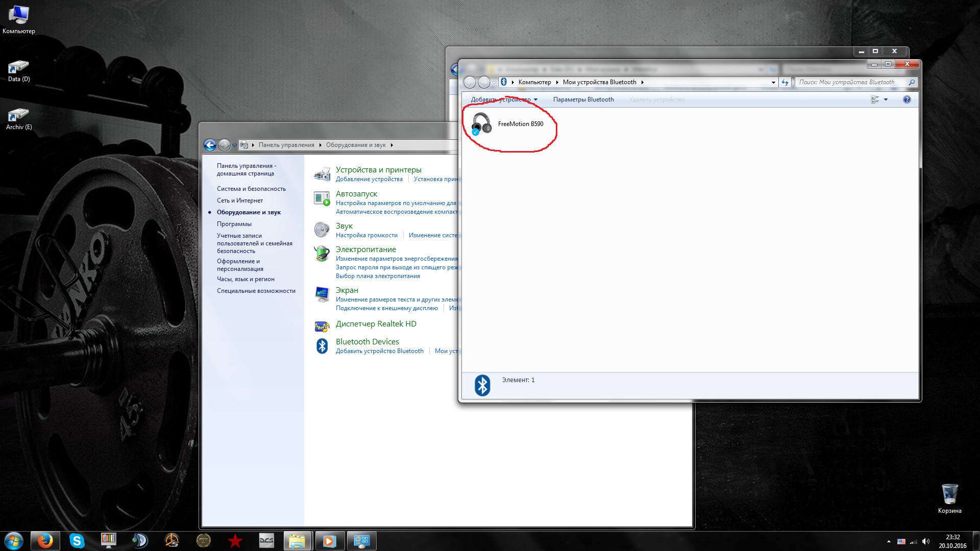
Task: Click the 'Звук' heading
Action: (344, 226)
